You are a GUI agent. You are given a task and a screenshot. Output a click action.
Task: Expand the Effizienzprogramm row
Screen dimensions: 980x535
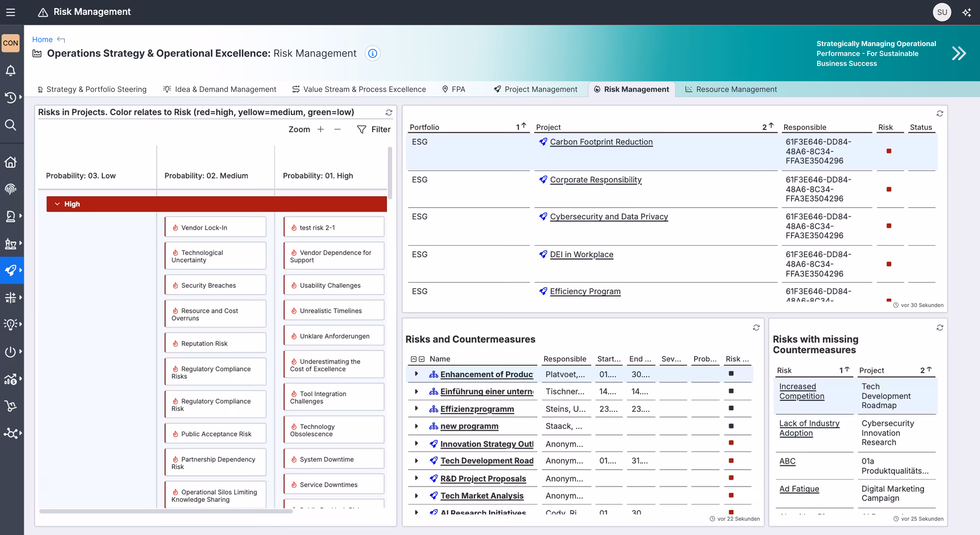click(416, 409)
